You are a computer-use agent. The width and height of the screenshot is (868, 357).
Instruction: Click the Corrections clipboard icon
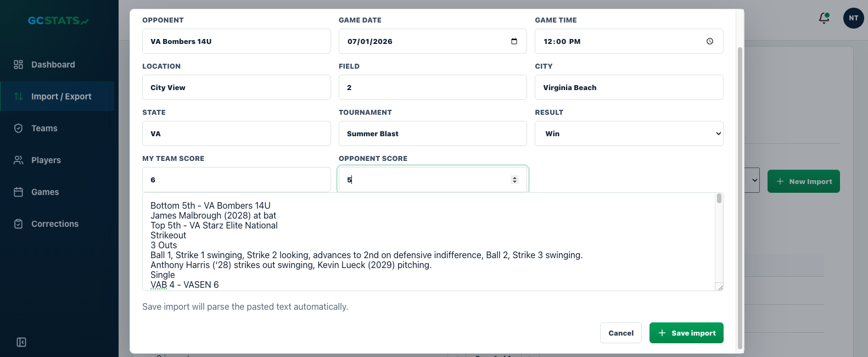point(18,224)
